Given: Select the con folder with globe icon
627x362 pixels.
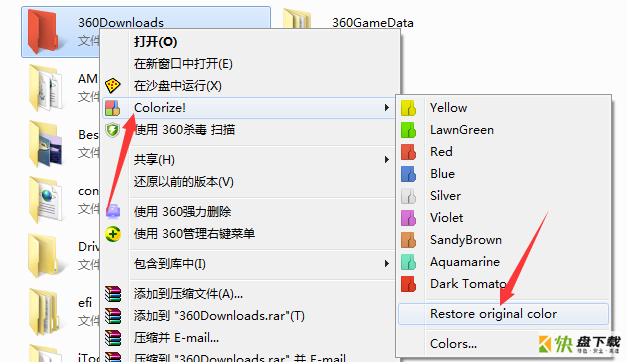Looking at the screenshot, I should coord(45,200).
